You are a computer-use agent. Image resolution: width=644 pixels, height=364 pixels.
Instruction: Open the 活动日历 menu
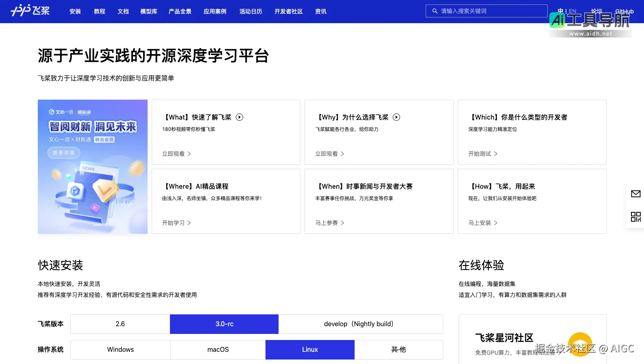point(251,11)
